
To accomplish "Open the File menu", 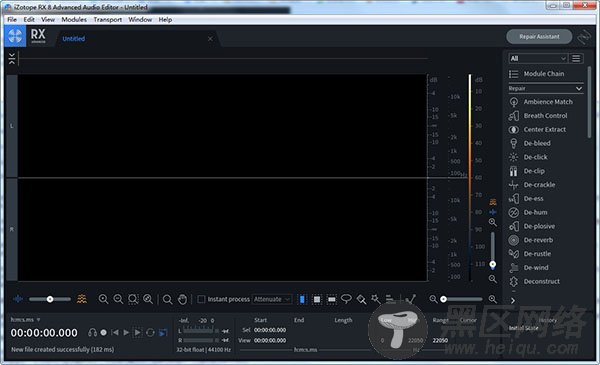I will [12, 20].
